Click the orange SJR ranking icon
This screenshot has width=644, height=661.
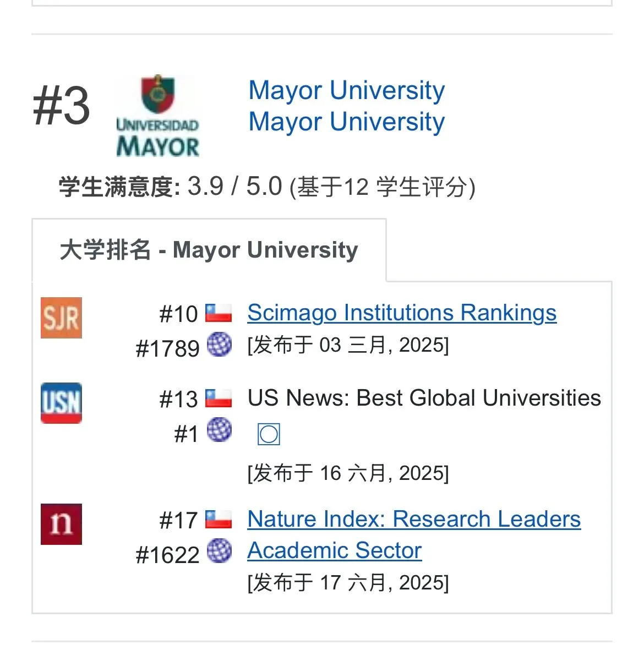click(61, 318)
